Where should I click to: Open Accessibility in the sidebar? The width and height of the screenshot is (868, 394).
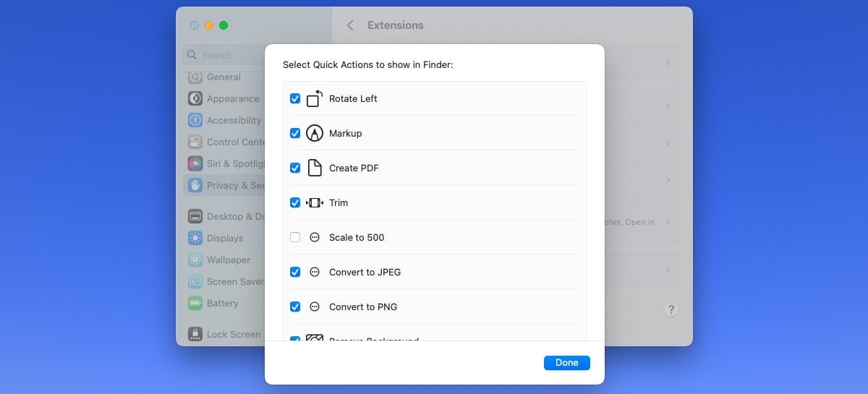pos(223,120)
